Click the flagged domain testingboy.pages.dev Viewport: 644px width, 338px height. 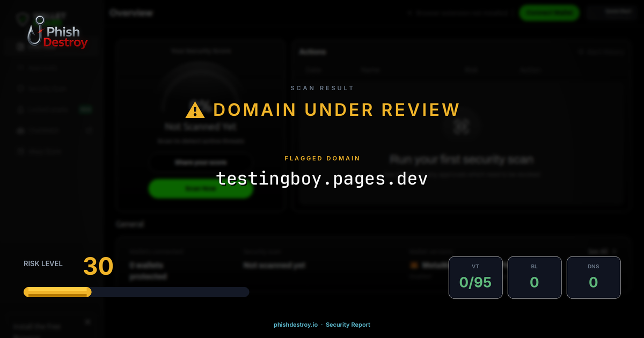[x=322, y=179]
